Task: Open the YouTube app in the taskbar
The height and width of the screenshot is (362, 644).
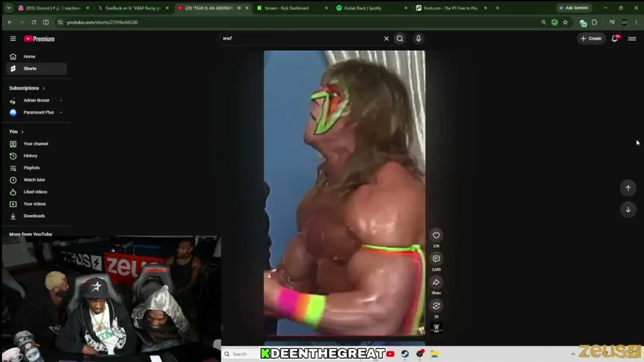Action: coord(390,354)
